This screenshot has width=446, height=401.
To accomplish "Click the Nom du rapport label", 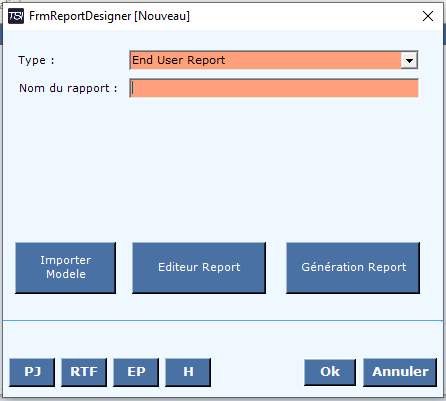I will 68,88.
